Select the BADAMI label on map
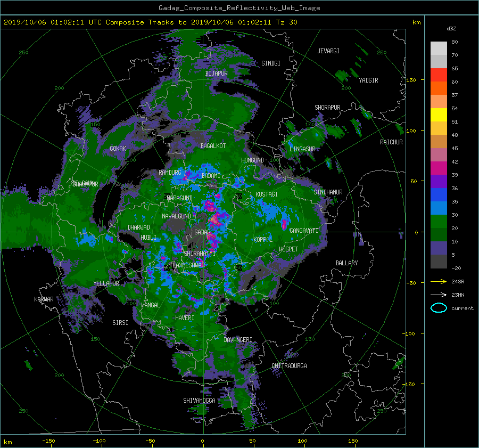Image resolution: width=479 pixels, height=448 pixels. [211, 176]
